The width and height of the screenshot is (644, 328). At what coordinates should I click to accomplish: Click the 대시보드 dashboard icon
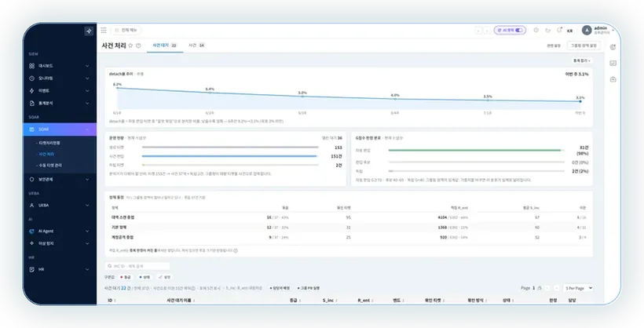click(x=31, y=66)
